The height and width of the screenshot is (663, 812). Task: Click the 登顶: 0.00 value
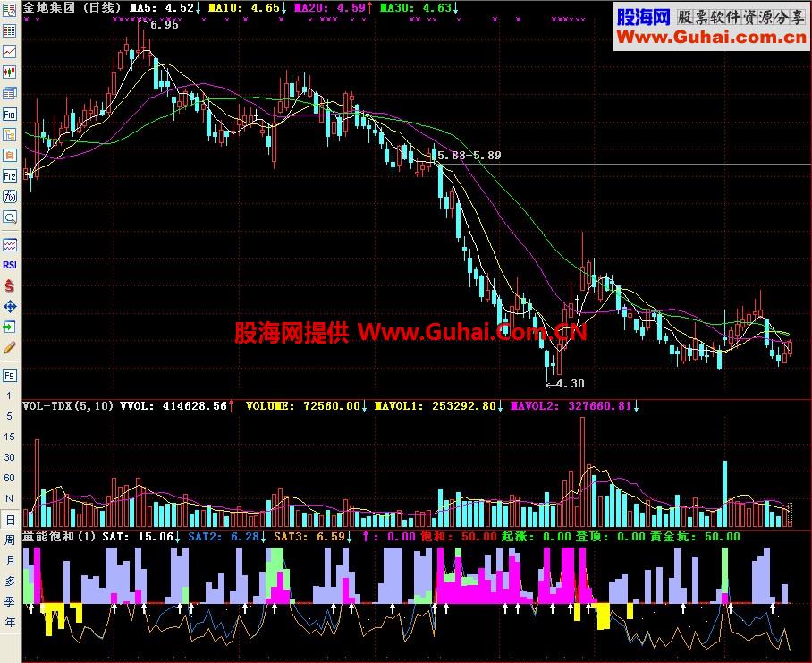(x=611, y=537)
